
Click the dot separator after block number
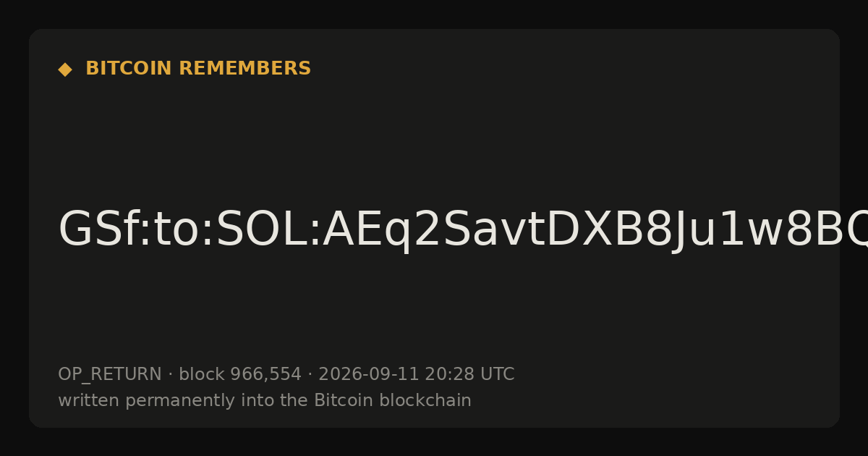tap(310, 375)
